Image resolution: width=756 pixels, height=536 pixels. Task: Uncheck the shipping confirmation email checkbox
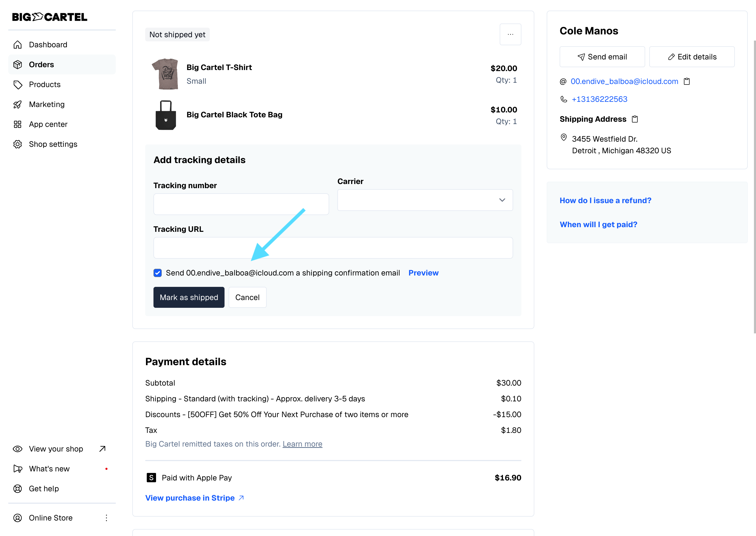(158, 273)
